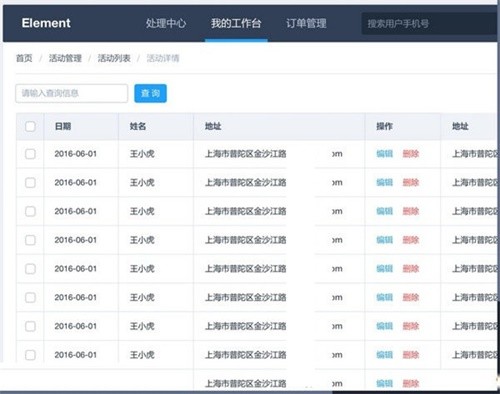Check the eighth table row's checkbox

[x=30, y=355]
